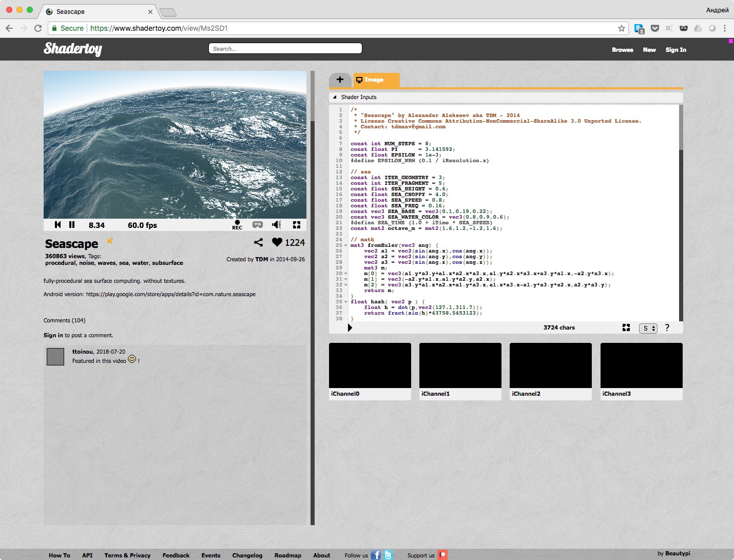Click the Comments (104) heading
This screenshot has width=734, height=560.
click(65, 320)
